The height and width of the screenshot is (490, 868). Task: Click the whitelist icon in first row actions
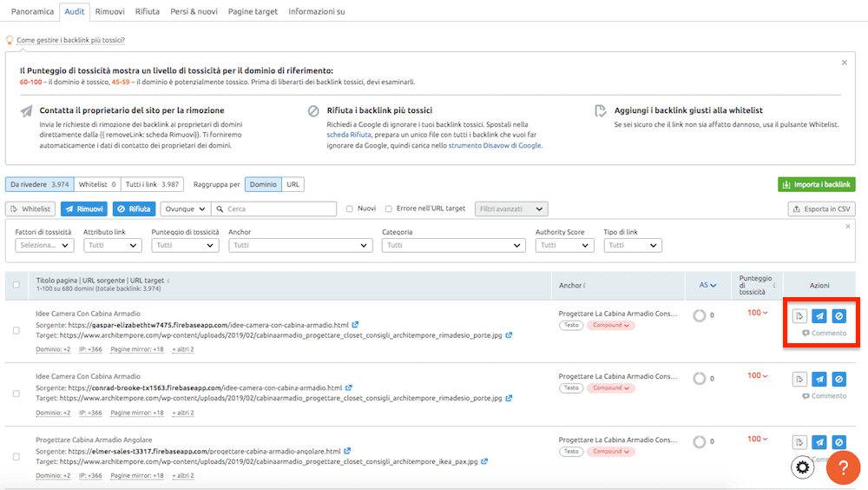(799, 315)
